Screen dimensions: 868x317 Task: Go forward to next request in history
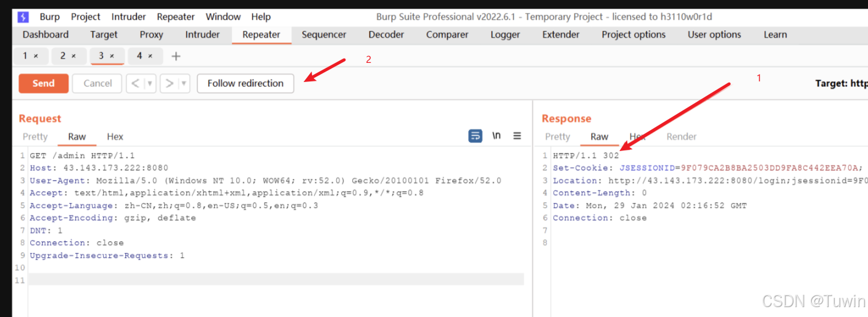169,83
